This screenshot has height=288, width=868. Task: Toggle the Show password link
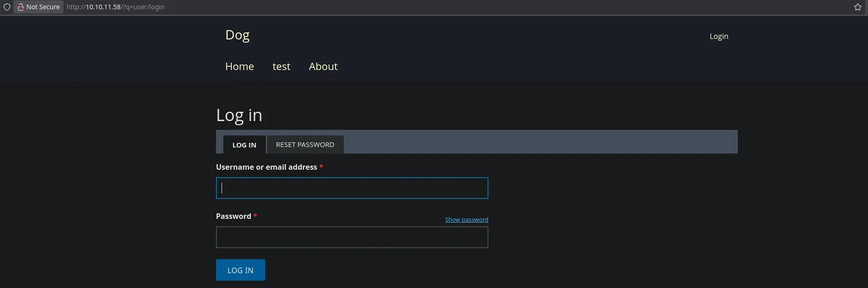click(466, 219)
